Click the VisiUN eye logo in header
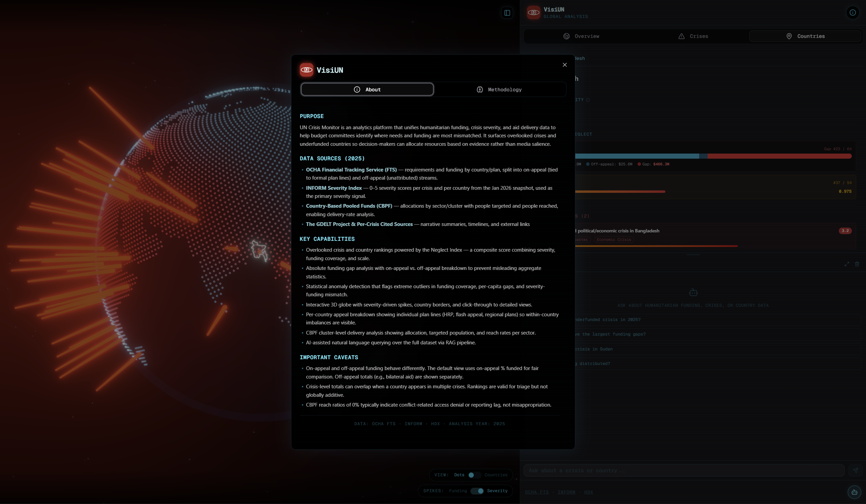The height and width of the screenshot is (504, 866). (x=533, y=13)
